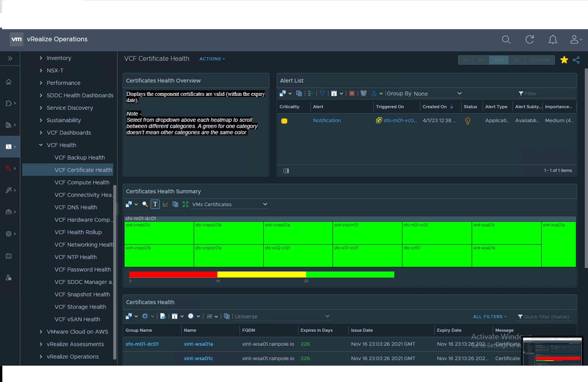Image resolution: width=588 pixels, height=382 pixels.
Task: Select the 7D time range toggle
Action: tap(516, 60)
